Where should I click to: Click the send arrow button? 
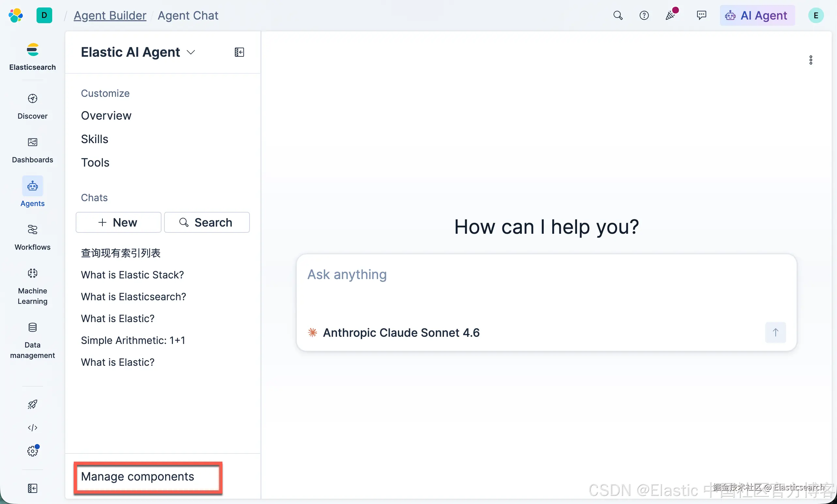[x=775, y=332]
